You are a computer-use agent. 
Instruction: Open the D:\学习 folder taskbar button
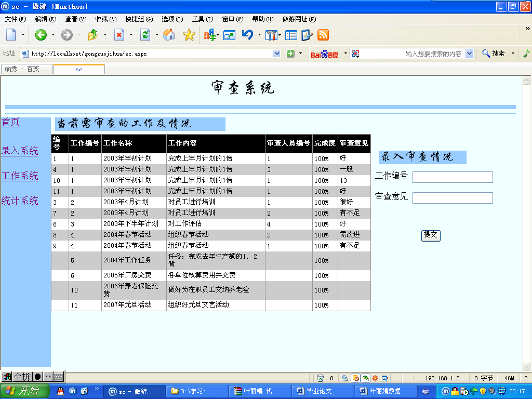(x=196, y=391)
